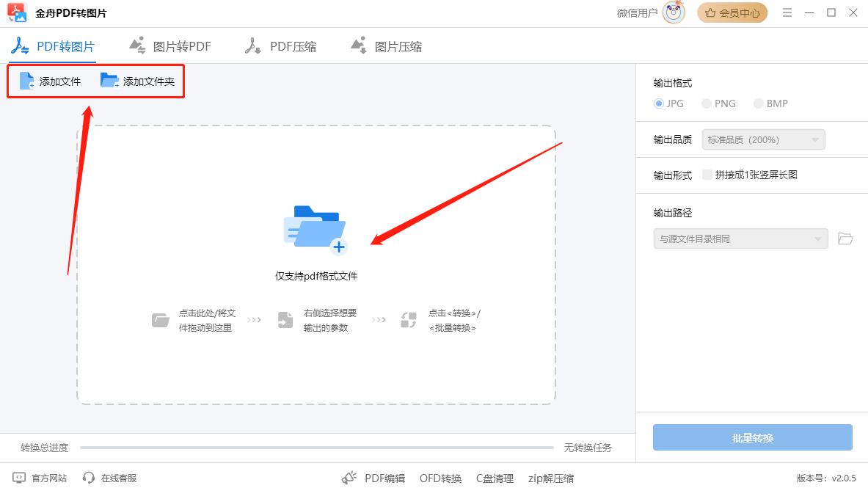The width and height of the screenshot is (868, 488).
Task: Expand the 标准品质 (200%) quality dropdown
Action: pyautogui.click(x=763, y=139)
